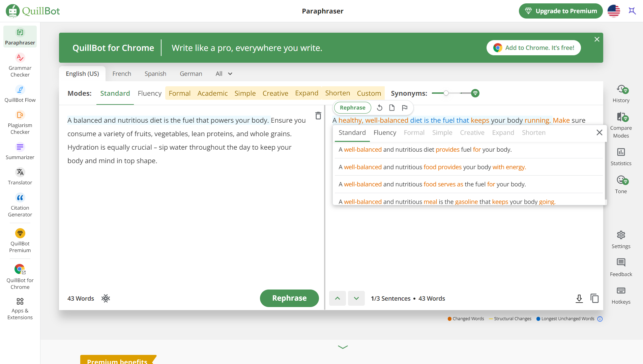Click Upgrade to Premium button
643x364 pixels.
coord(560,11)
